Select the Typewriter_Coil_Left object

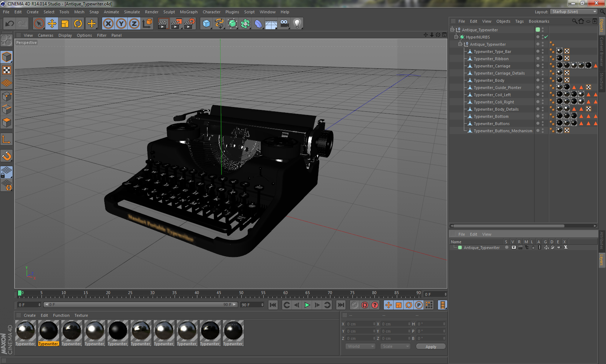492,95
